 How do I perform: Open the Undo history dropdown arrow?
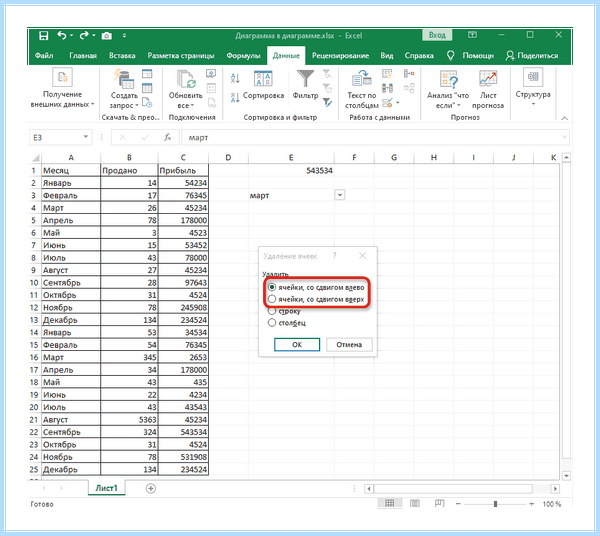72,36
